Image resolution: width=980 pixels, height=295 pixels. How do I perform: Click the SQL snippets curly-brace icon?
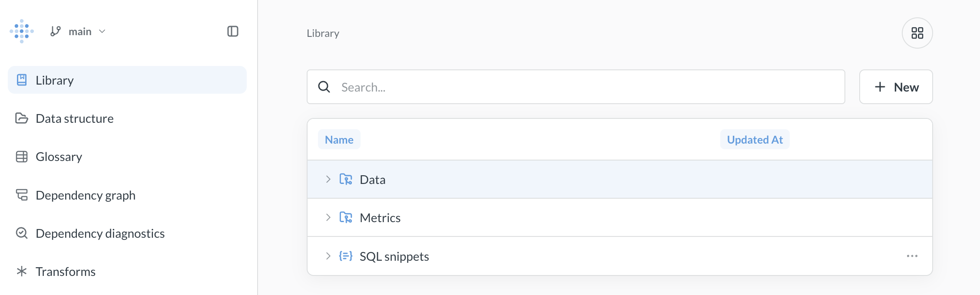(345, 256)
